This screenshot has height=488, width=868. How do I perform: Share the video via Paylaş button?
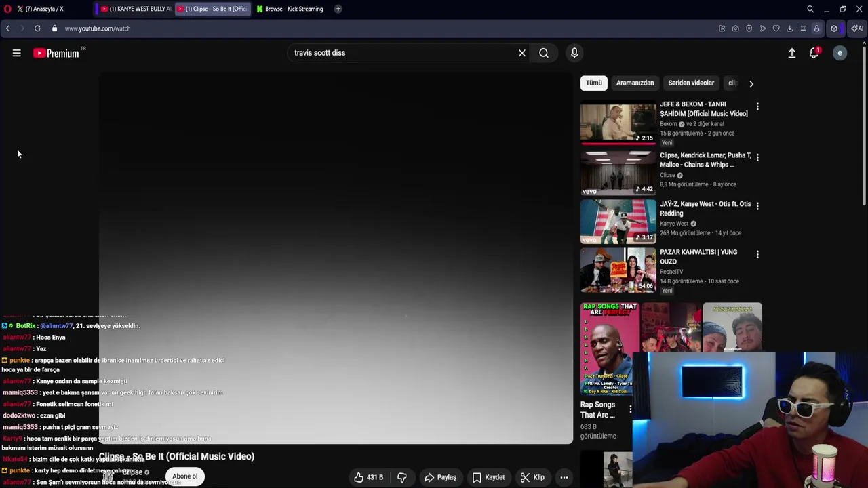click(440, 477)
